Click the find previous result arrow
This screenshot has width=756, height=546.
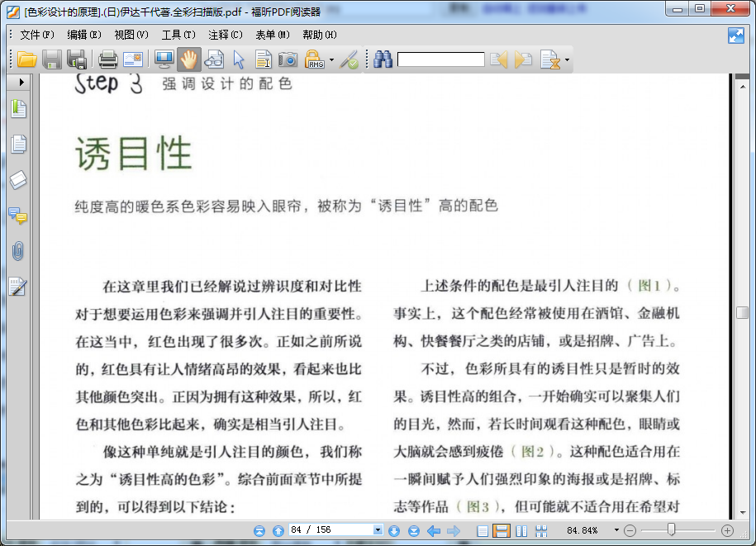click(x=498, y=59)
